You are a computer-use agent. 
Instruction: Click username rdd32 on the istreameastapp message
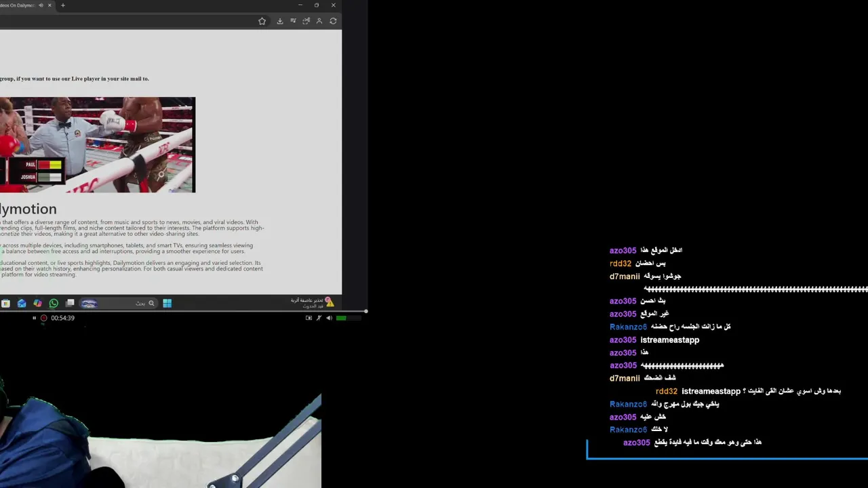click(x=666, y=392)
